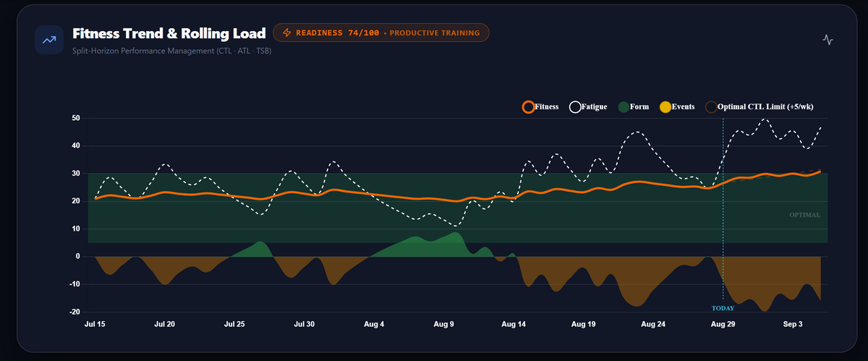The image size is (868, 361).
Task: Toggle the Events series in the legend
Action: pos(677,107)
